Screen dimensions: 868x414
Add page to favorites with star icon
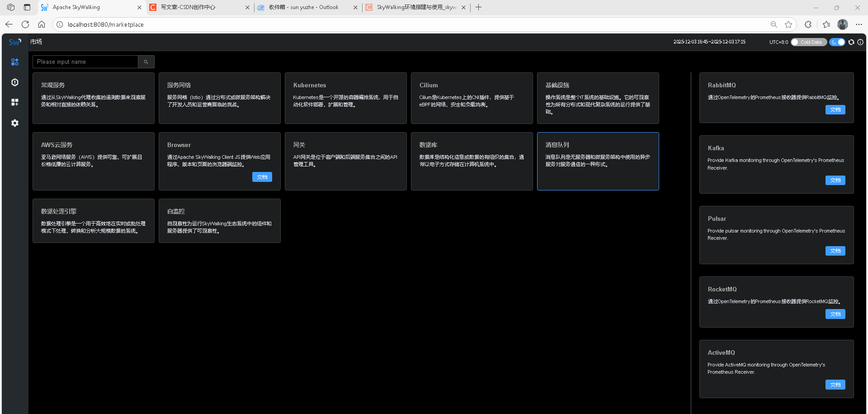[788, 24]
